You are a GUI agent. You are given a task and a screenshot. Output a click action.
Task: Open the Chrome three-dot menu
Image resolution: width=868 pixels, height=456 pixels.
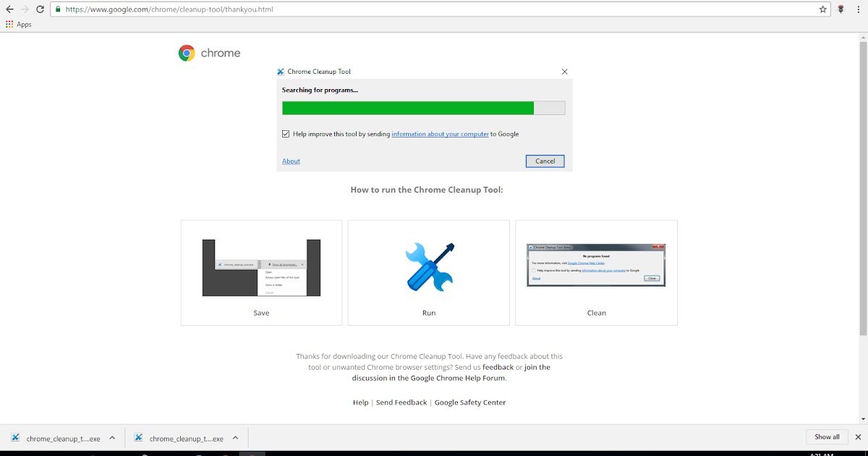[859, 9]
